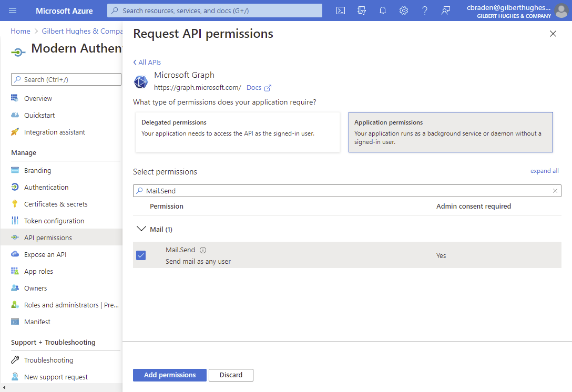Screen dimensions: 572x392
Task: Open Expose an API page
Action: (x=45, y=254)
